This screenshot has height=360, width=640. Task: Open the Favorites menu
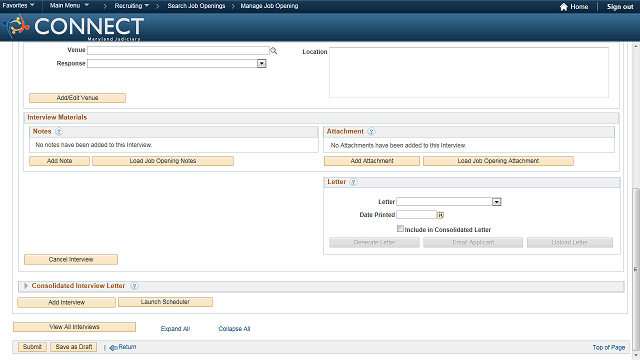(18, 6)
